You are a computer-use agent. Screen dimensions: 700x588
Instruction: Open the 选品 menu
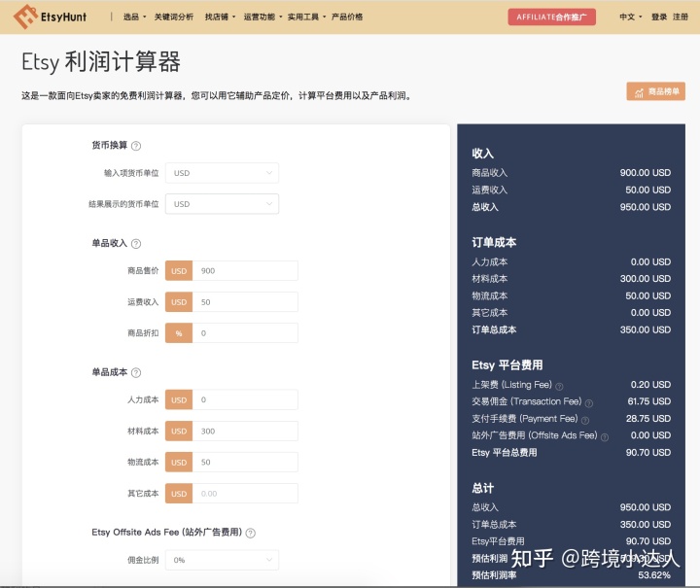coord(134,17)
